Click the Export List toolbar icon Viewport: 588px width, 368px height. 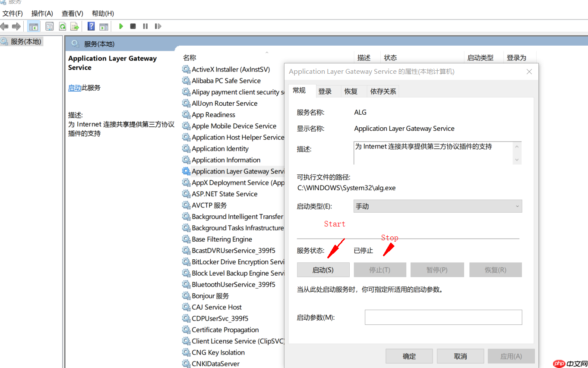tap(74, 26)
